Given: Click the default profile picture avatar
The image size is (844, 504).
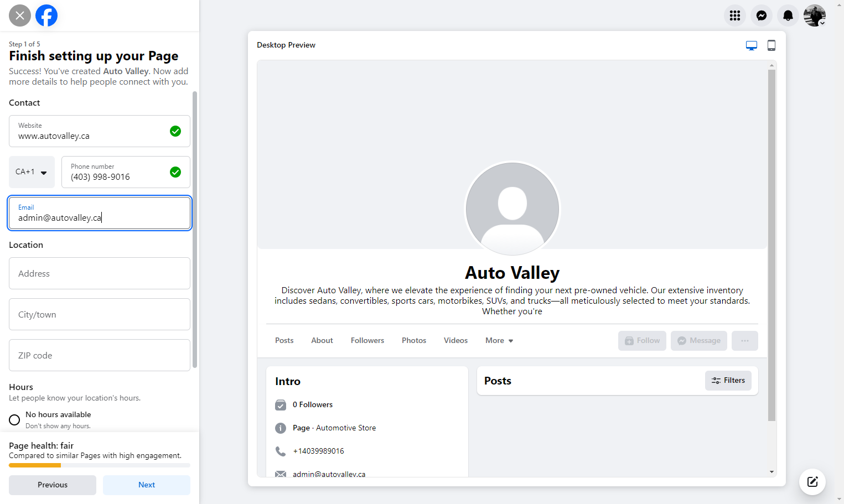Looking at the screenshot, I should click(512, 209).
